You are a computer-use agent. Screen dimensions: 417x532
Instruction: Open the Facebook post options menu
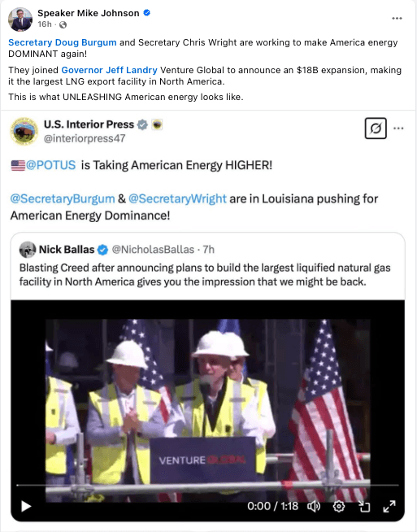click(397, 19)
